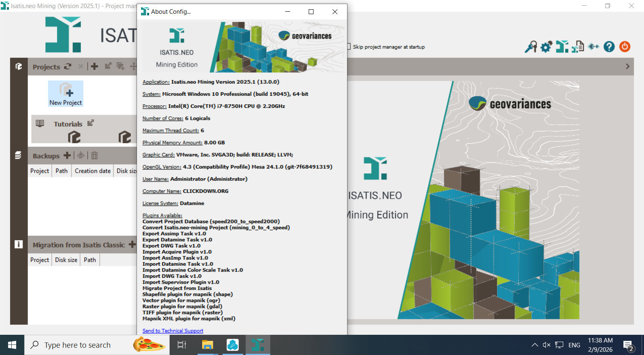Screen dimensions: 644x355
Task: Click 'System:' label in About dialog
Action: pos(152,94)
